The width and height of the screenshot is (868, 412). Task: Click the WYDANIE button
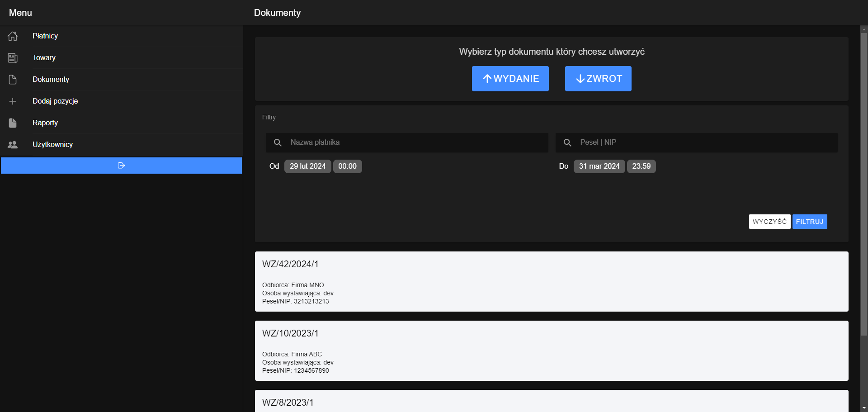[x=510, y=78]
